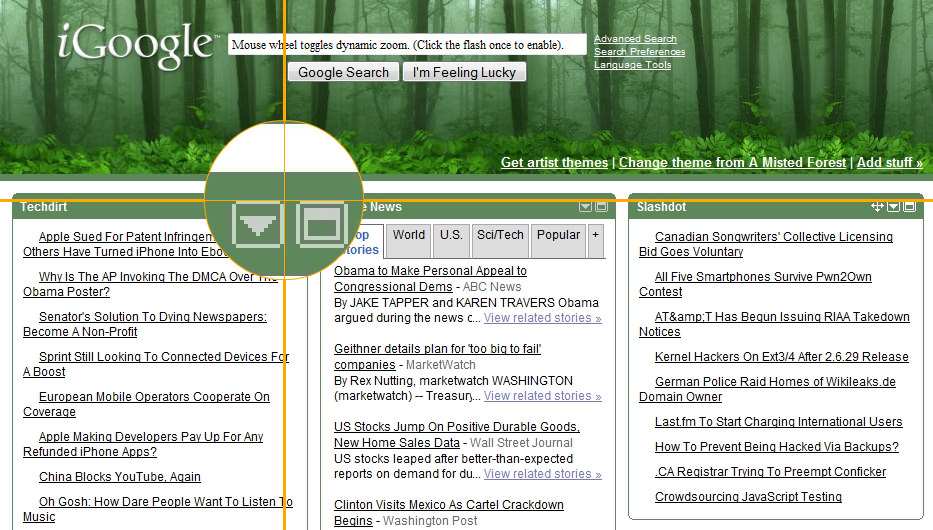Select the U.S. news tab
The width and height of the screenshot is (933, 530).
(x=451, y=235)
